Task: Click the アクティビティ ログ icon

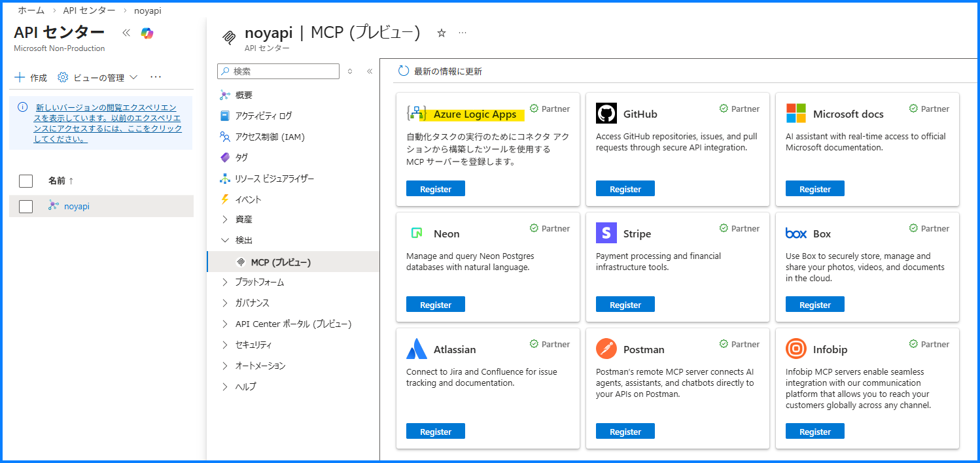Action: tap(224, 116)
